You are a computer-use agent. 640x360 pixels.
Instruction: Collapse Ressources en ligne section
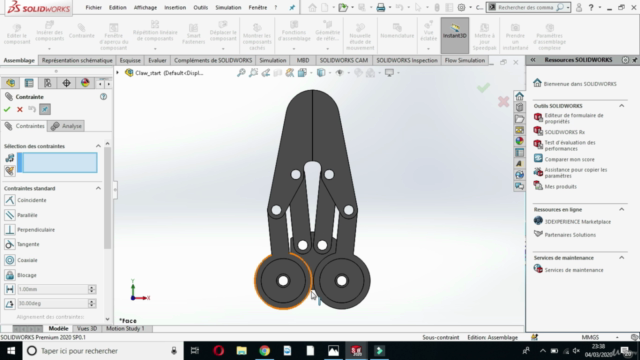point(621,209)
